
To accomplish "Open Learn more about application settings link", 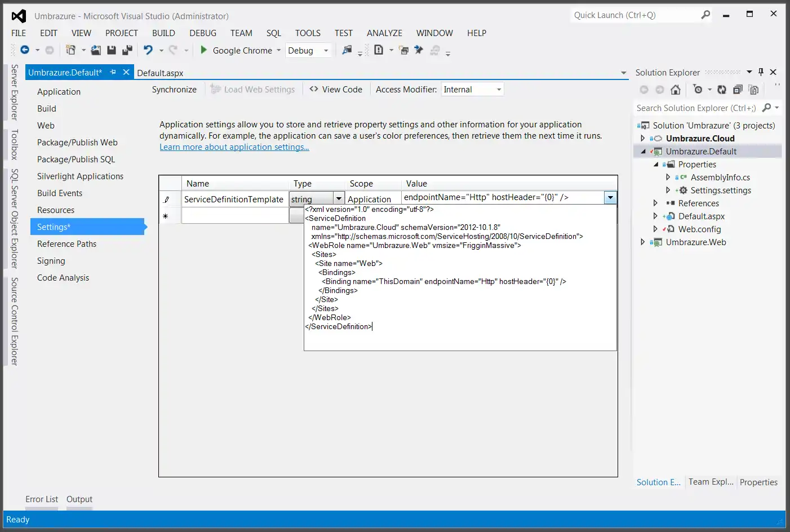I will pyautogui.click(x=234, y=147).
